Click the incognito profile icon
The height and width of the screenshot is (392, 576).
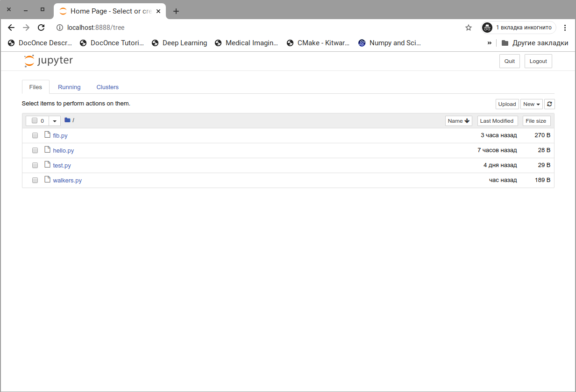(x=487, y=28)
